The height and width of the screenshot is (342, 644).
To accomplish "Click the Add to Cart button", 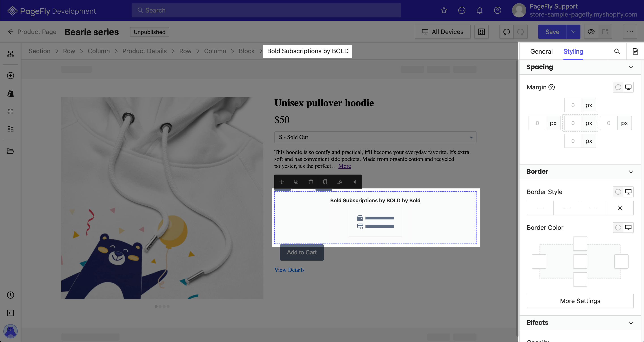I will click(x=301, y=252).
